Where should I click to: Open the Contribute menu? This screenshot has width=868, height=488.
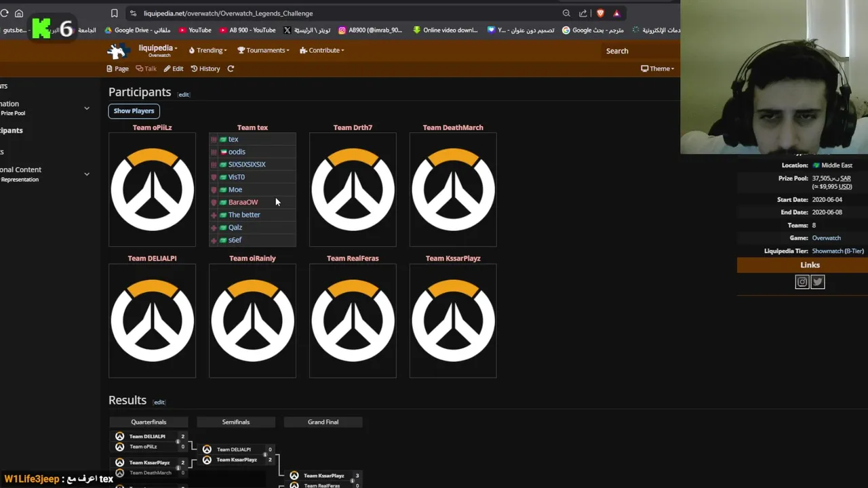(x=321, y=50)
